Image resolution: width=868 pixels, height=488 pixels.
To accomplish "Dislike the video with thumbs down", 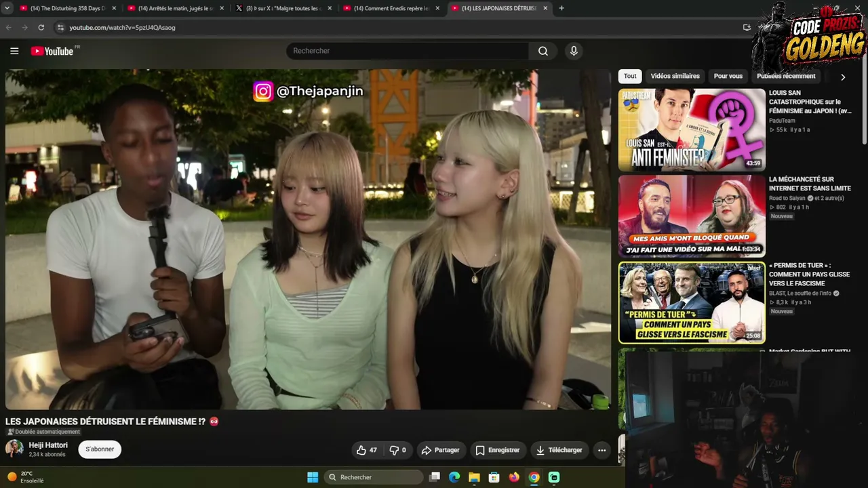I will [x=397, y=450].
